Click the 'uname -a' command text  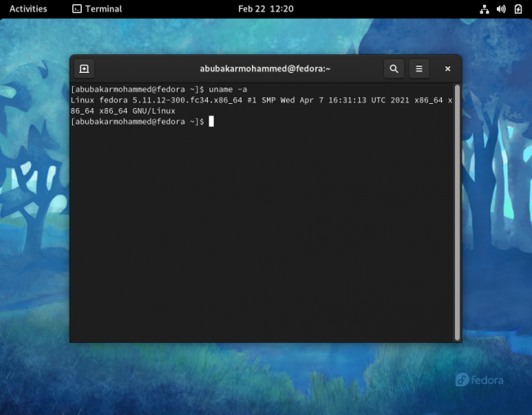228,89
